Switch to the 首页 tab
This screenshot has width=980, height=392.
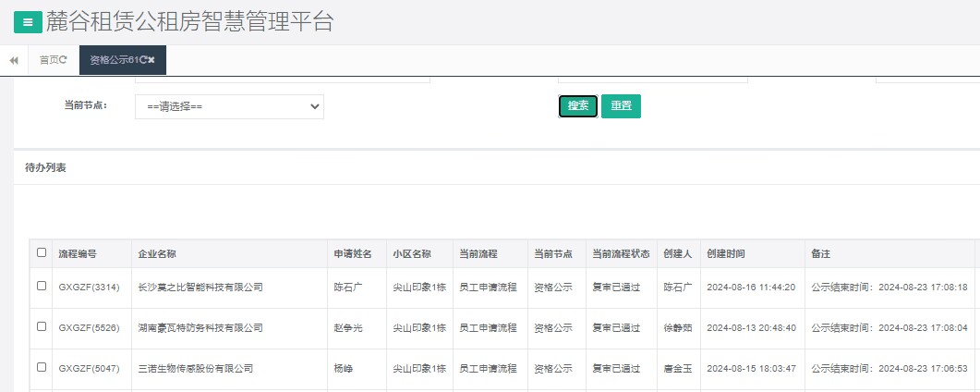click(x=48, y=60)
